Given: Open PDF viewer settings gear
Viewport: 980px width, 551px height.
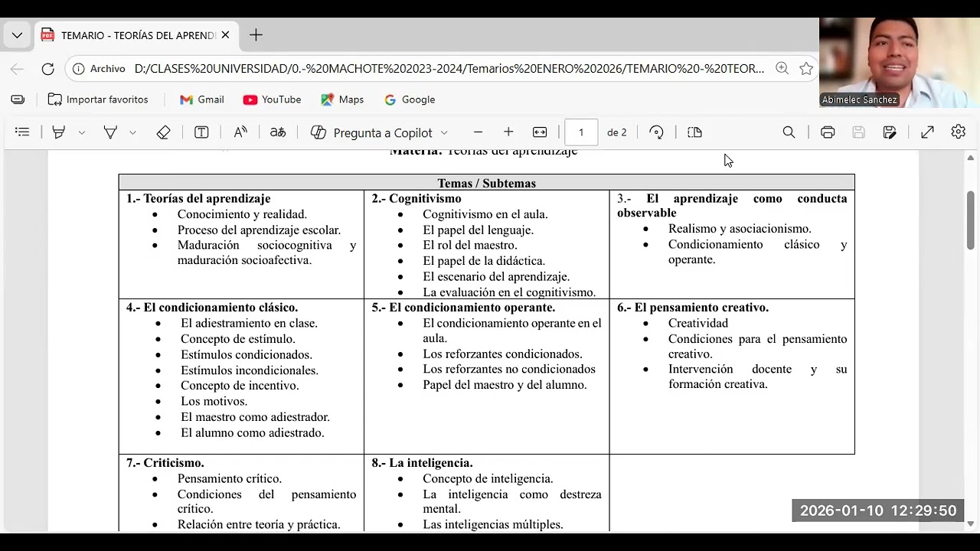Looking at the screenshot, I should pyautogui.click(x=959, y=132).
